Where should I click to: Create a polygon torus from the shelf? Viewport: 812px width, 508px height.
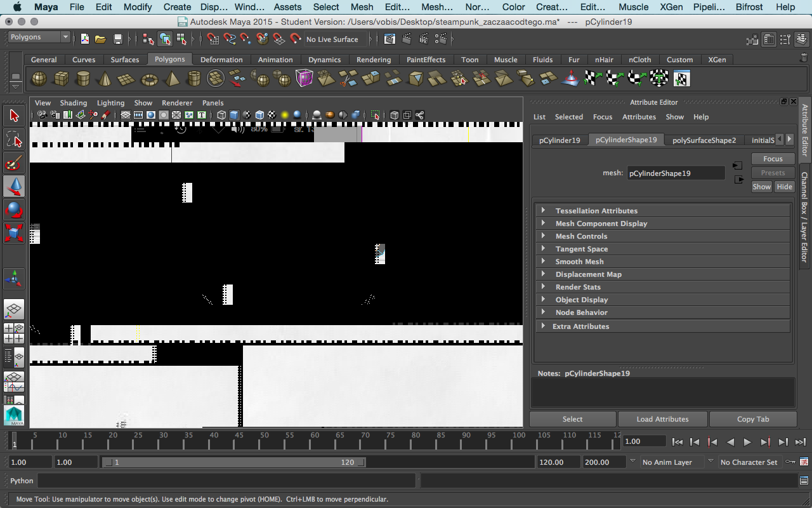(150, 79)
